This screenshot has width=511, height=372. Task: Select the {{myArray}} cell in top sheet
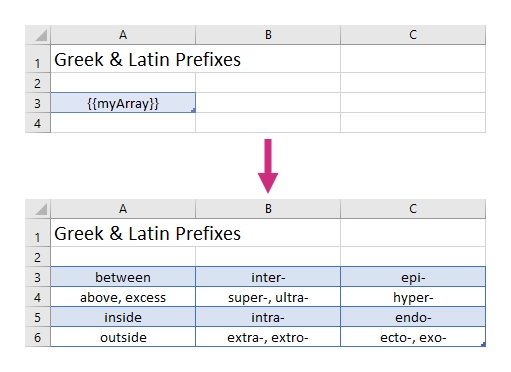123,103
